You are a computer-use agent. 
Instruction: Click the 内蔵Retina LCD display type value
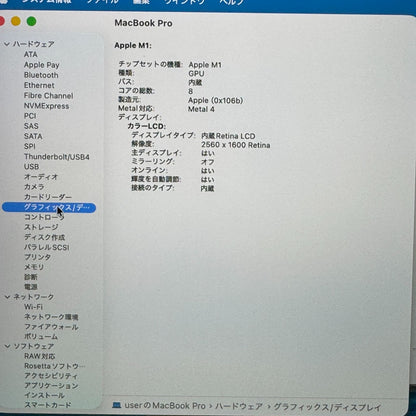(x=228, y=136)
